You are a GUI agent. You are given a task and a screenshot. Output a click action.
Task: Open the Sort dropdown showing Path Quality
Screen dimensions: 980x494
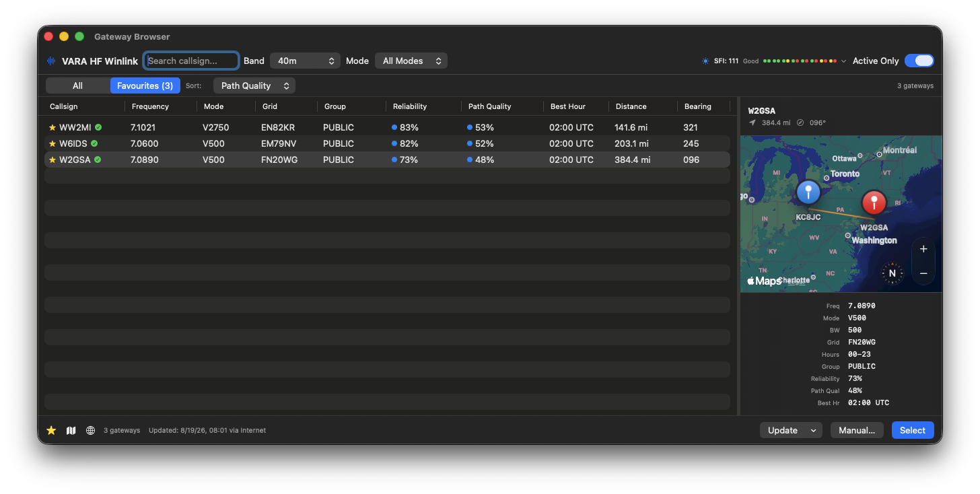(254, 85)
